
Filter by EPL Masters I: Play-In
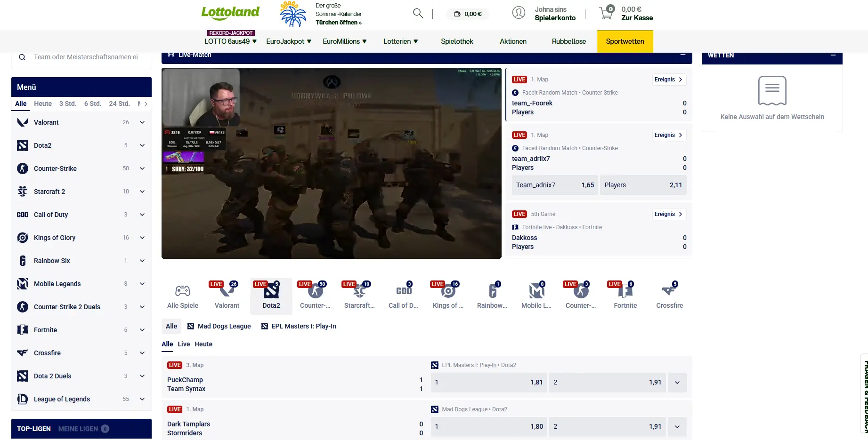pos(299,326)
